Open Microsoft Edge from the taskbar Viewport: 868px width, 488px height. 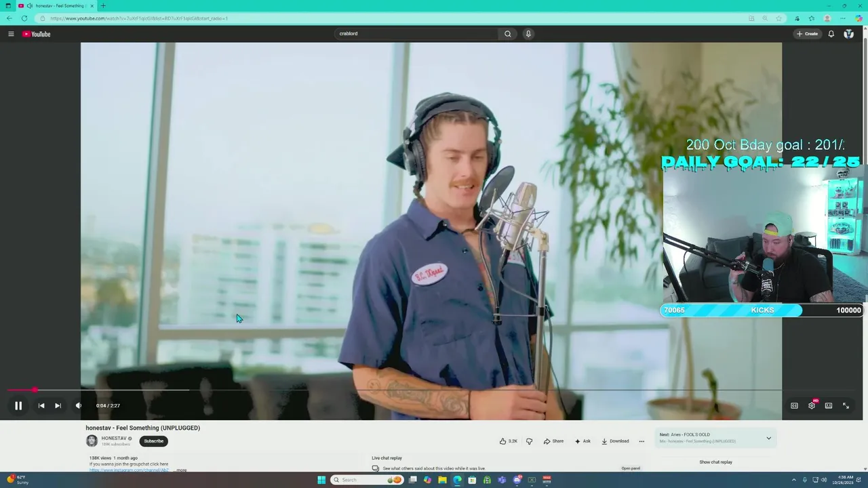[457, 480]
